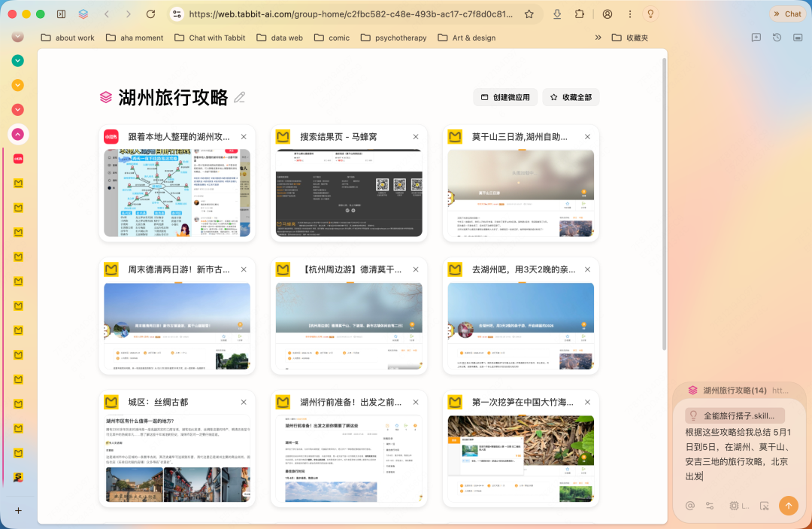812x529 pixels.
Task: Go forward one page
Action: click(129, 14)
